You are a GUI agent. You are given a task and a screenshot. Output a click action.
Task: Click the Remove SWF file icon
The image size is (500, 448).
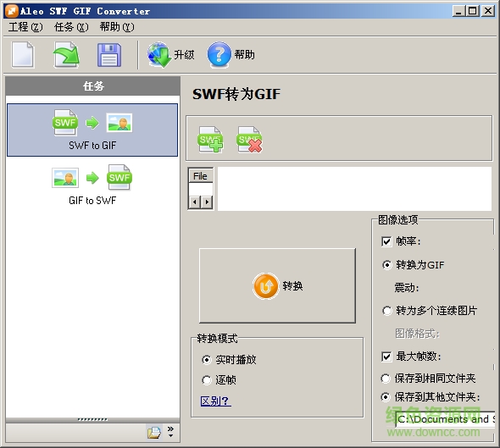[x=249, y=140]
